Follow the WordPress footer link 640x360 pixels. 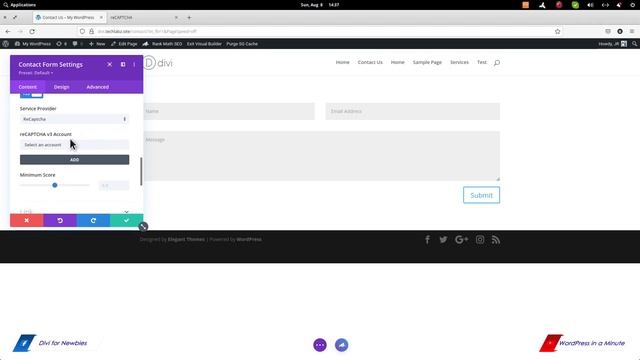coord(249,239)
